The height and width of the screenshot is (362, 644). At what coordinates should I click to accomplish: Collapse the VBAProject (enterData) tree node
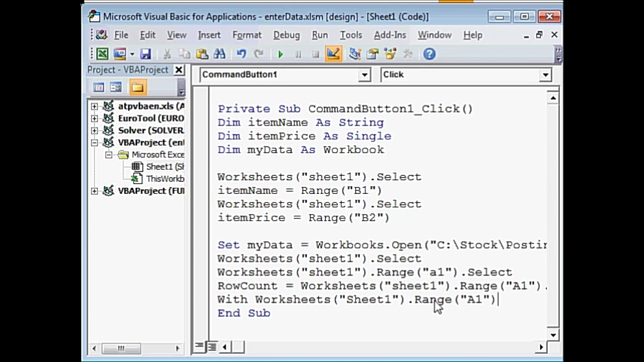[94, 142]
